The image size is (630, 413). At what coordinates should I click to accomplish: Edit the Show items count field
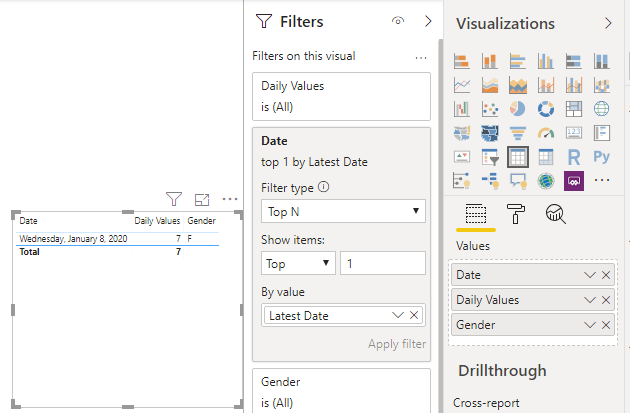382,263
